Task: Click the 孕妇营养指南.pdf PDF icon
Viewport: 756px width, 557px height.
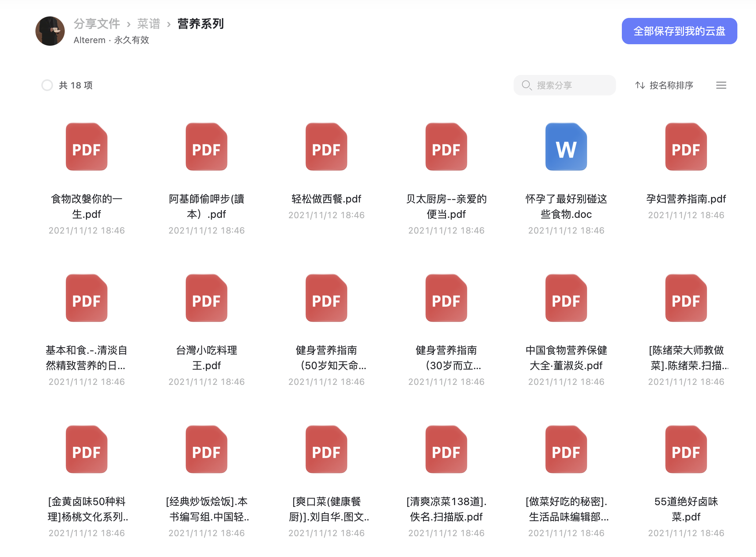Action: click(686, 147)
